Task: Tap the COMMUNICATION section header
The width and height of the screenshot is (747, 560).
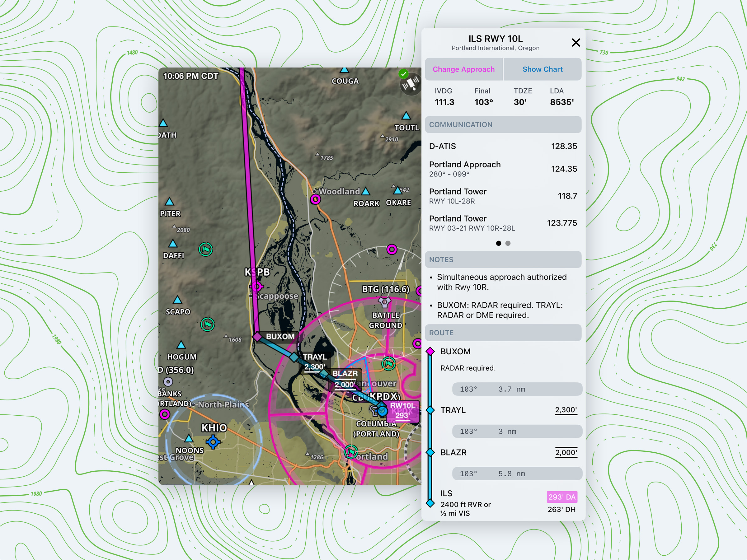Action: (x=503, y=124)
